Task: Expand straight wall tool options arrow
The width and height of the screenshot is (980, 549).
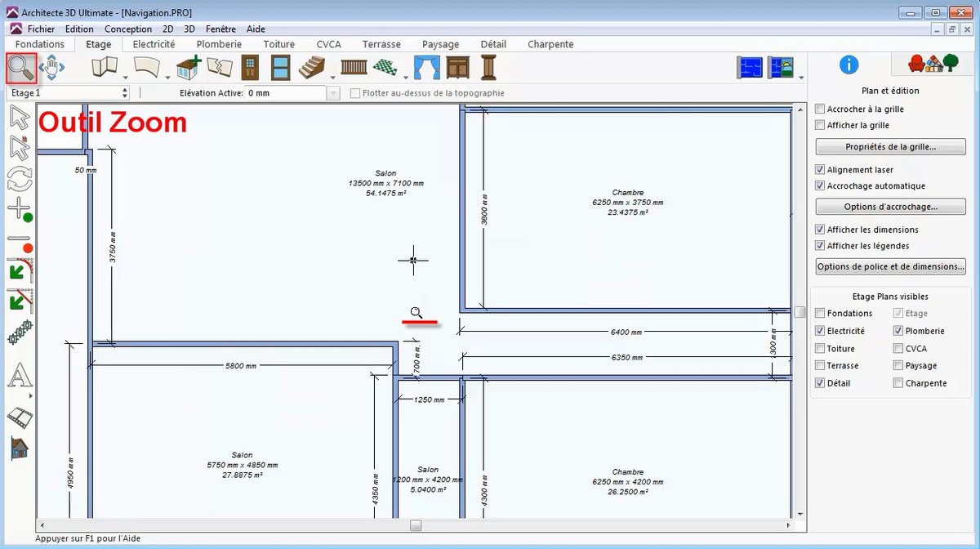Action: pos(126,77)
